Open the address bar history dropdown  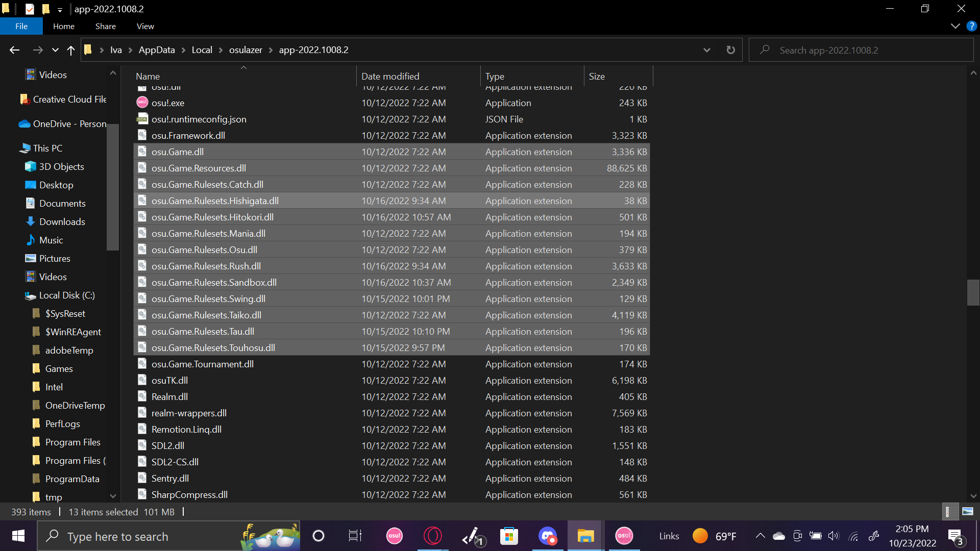coord(706,50)
